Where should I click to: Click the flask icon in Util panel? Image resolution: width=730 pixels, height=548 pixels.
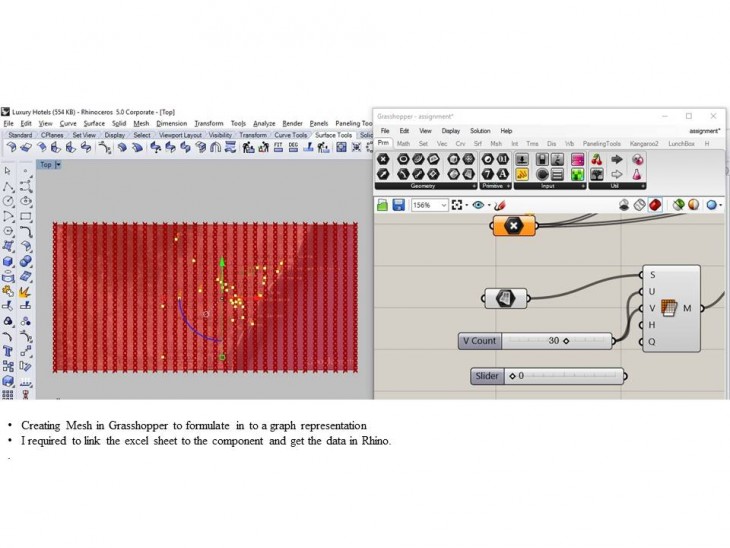636,175
